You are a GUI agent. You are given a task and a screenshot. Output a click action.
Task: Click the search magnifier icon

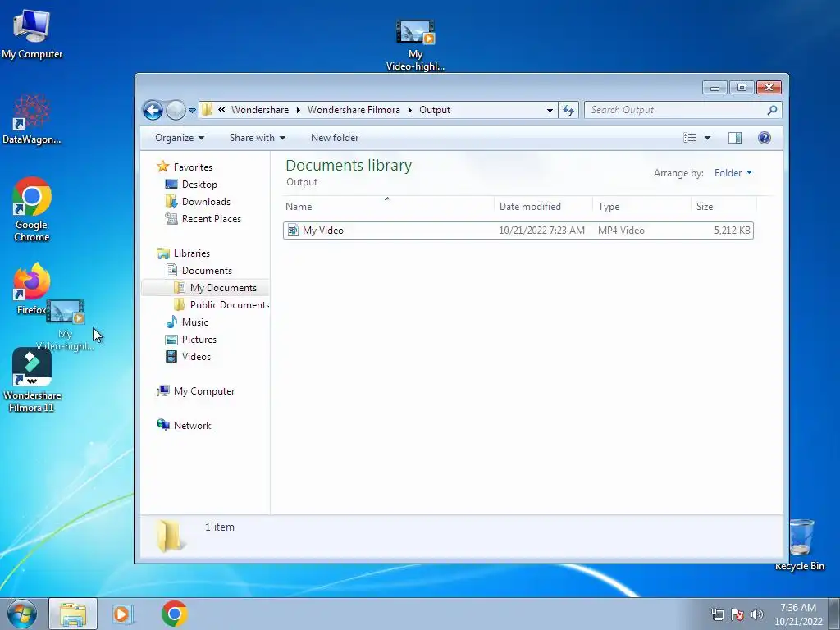point(772,111)
